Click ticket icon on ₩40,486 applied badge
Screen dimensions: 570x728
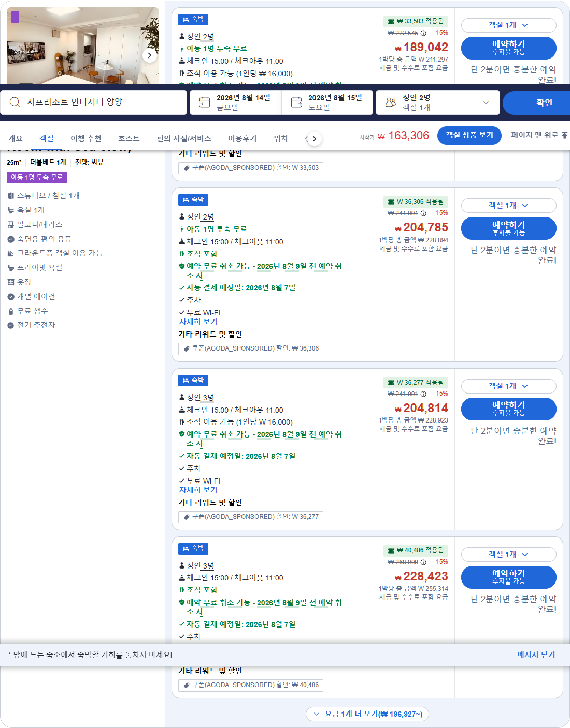click(x=391, y=550)
